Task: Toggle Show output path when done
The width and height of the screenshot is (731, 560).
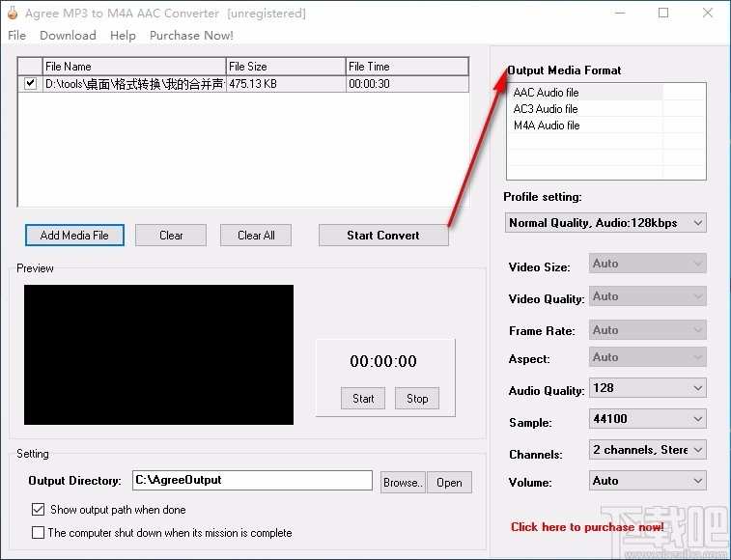Action: [x=39, y=509]
